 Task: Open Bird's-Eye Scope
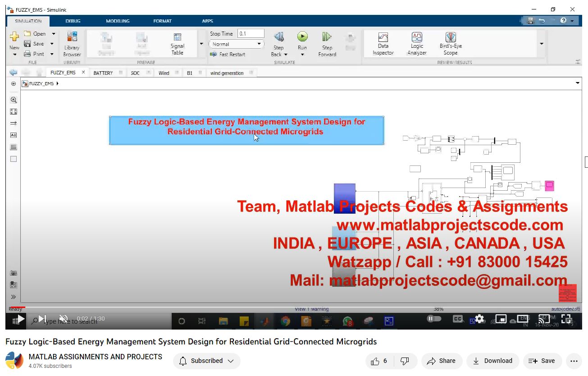pos(451,43)
